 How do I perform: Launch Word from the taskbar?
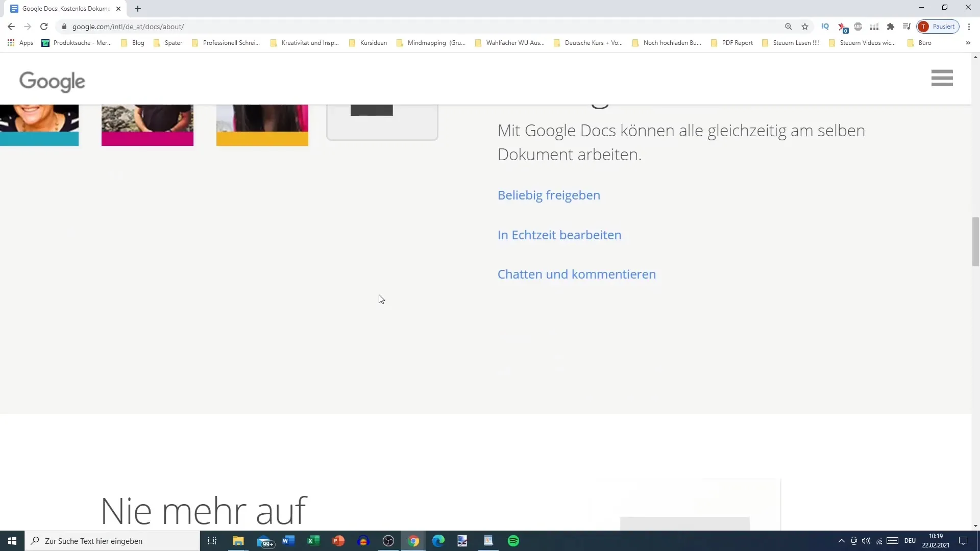[288, 541]
